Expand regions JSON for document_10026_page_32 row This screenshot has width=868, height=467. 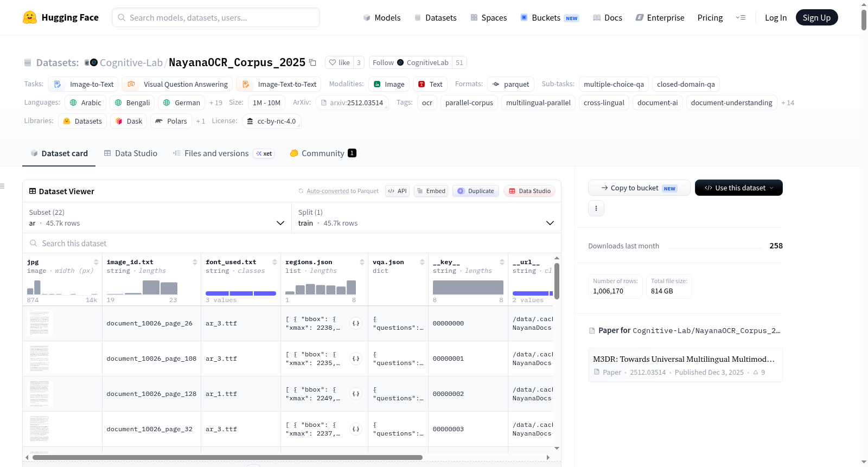(x=356, y=429)
